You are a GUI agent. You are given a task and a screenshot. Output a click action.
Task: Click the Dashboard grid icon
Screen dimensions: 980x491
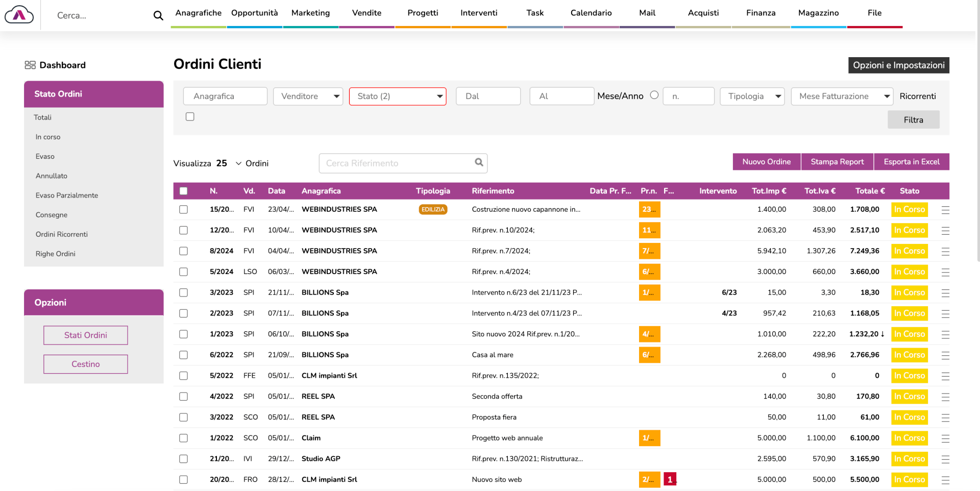pos(30,65)
